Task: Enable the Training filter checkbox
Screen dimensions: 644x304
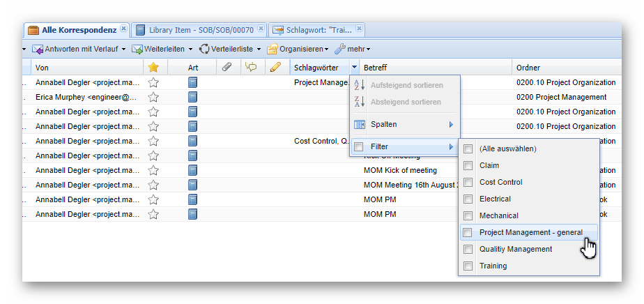Action: coord(468,266)
